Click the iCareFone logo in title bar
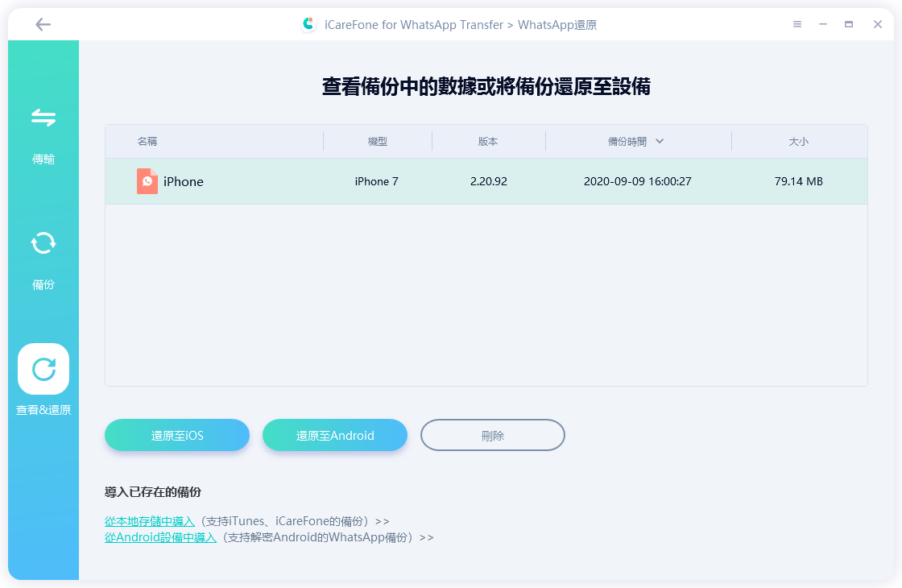The width and height of the screenshot is (902, 588). pos(308,24)
